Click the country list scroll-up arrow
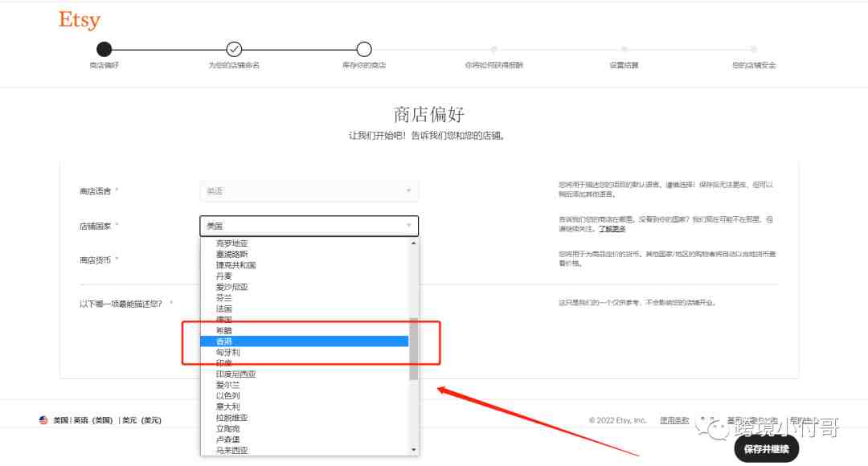The height and width of the screenshot is (466, 868). click(414, 243)
